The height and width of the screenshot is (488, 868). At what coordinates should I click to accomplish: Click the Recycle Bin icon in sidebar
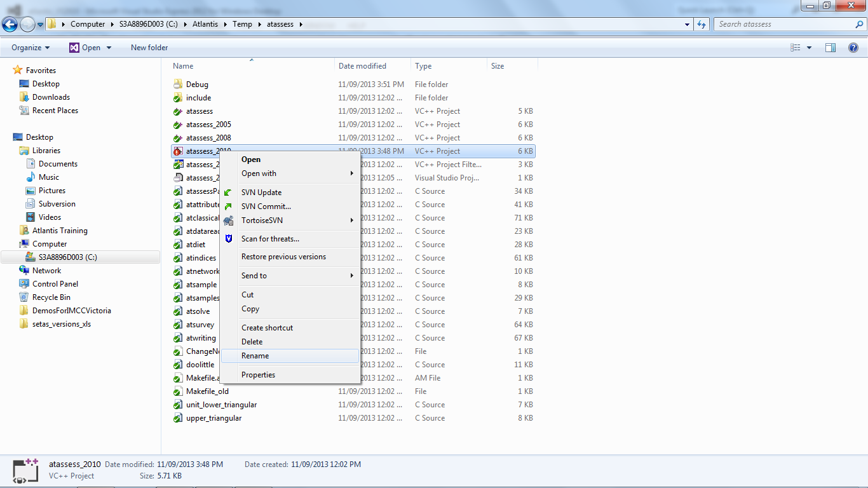(24, 297)
